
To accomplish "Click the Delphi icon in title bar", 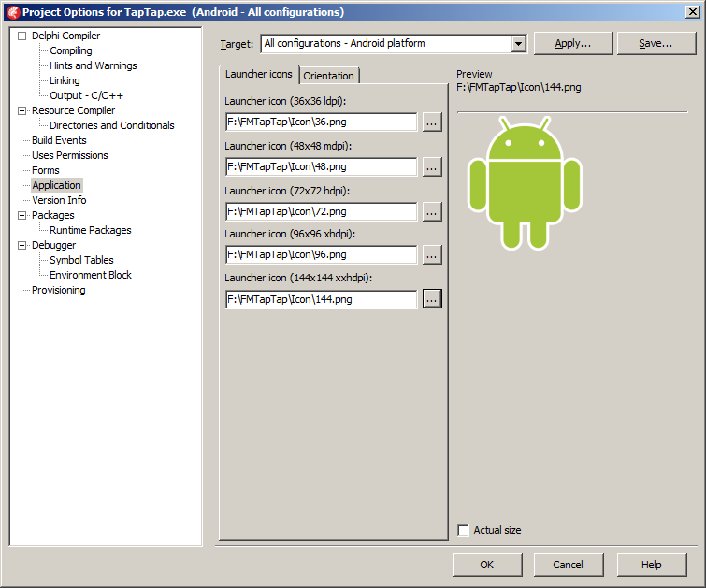I will coord(13,12).
